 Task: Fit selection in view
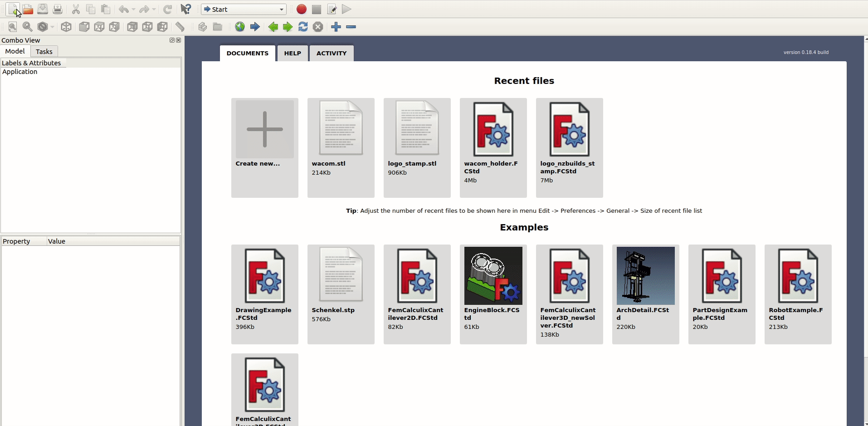click(x=28, y=27)
